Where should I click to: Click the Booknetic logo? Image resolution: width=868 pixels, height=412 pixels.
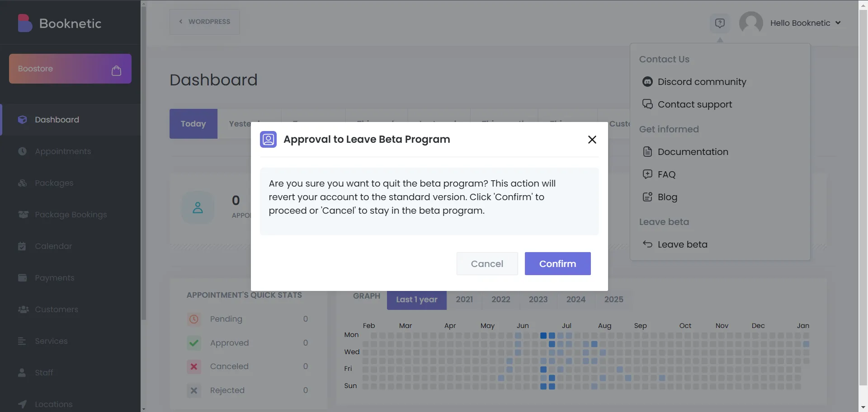60,23
